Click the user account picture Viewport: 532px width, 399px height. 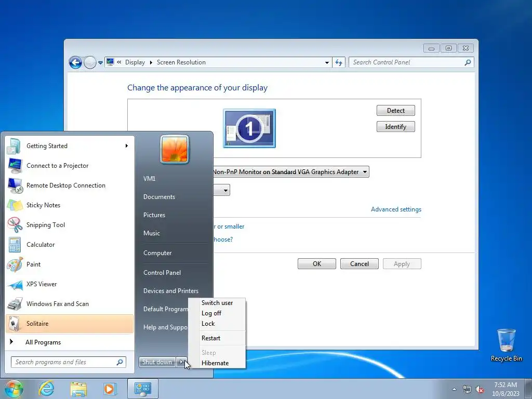click(x=175, y=149)
